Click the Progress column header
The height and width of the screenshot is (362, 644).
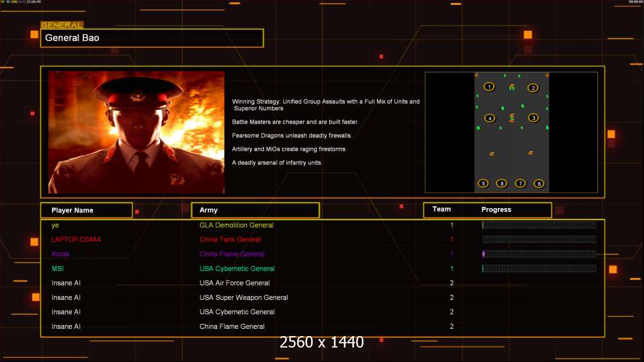pos(496,209)
